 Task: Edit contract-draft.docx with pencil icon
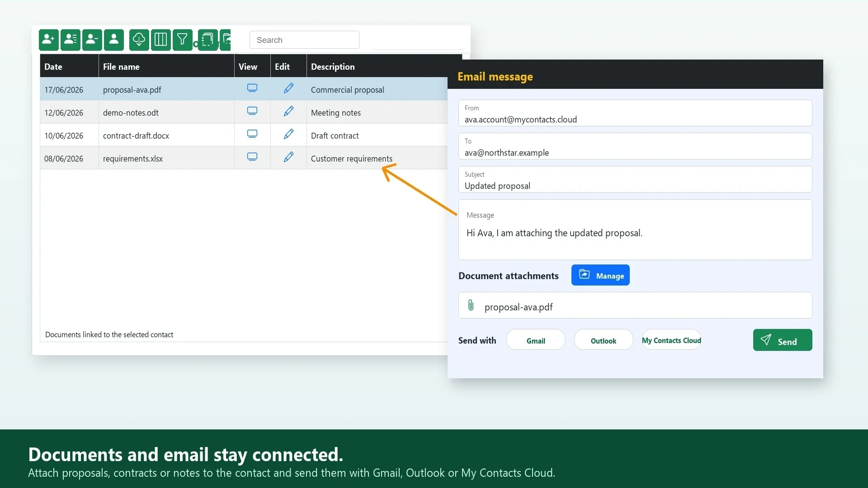pos(288,134)
